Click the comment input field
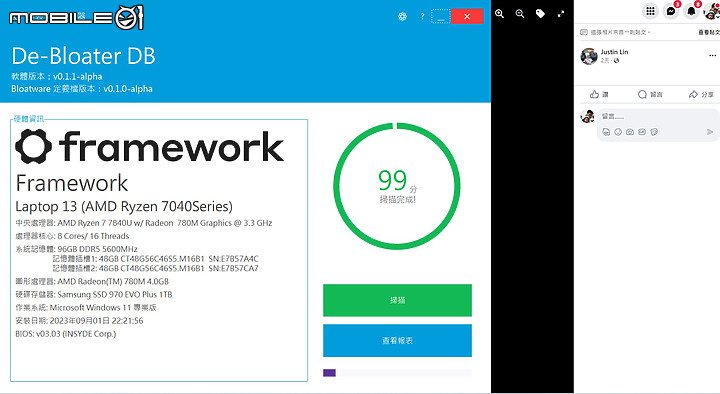Image resolution: width=720 pixels, height=394 pixels. [658, 117]
